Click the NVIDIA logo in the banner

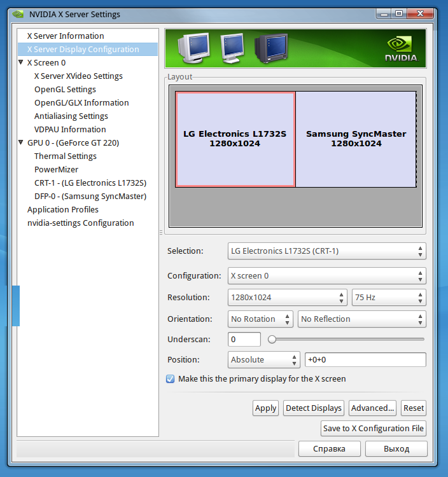point(402,49)
